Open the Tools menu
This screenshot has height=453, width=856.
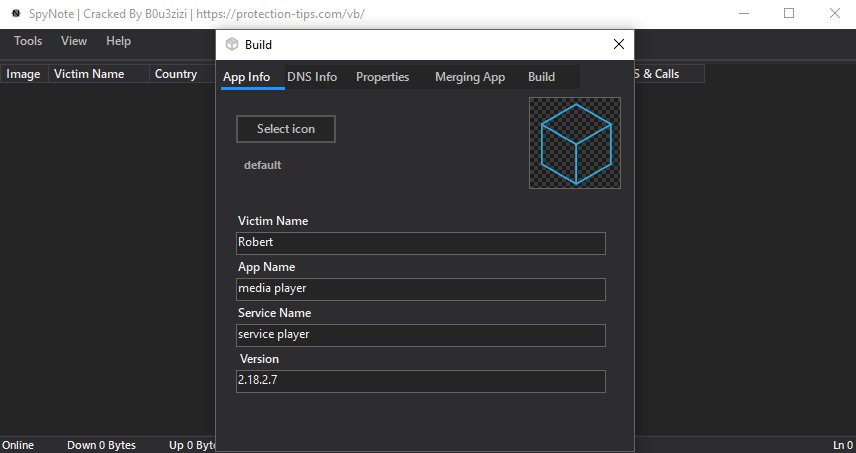click(28, 41)
